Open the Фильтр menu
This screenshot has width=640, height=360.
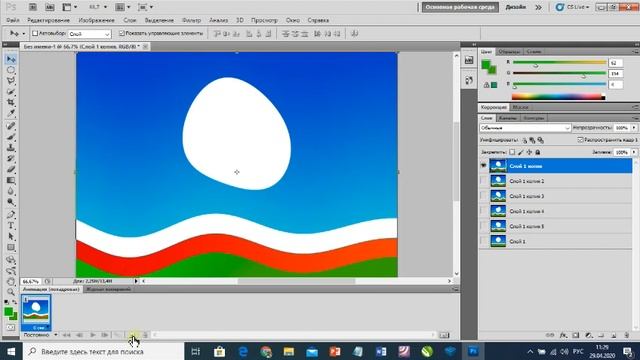tap(191, 20)
